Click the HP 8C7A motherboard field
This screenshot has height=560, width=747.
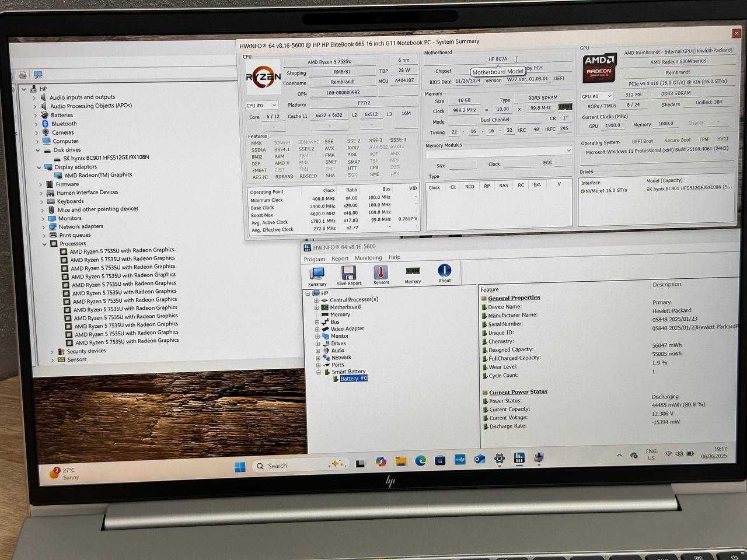point(498,59)
